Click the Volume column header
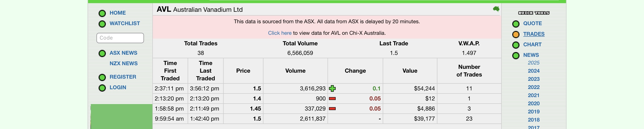The image size is (644, 129). click(295, 71)
